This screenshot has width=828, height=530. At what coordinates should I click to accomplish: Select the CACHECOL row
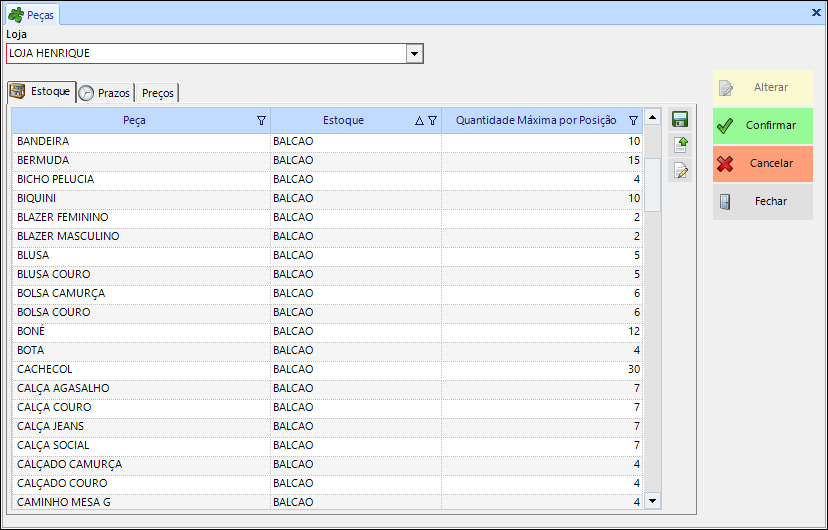click(327, 370)
